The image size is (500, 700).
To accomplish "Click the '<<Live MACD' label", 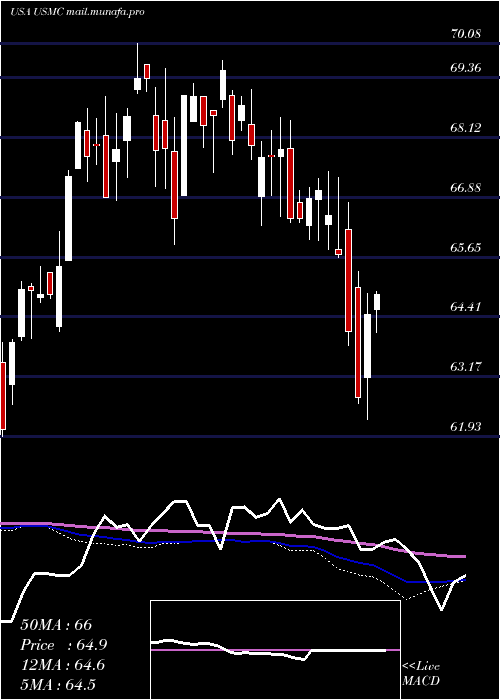I will pyautogui.click(x=421, y=674).
